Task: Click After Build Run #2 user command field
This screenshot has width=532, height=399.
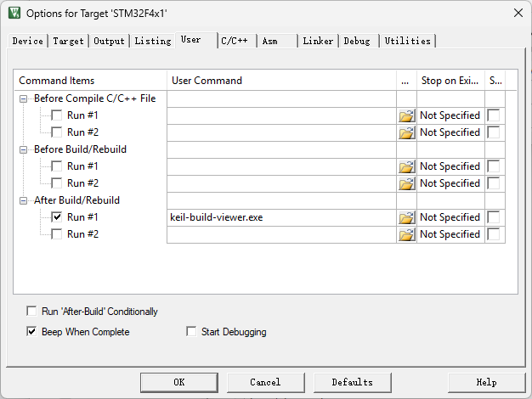Action: pyautogui.click(x=281, y=234)
